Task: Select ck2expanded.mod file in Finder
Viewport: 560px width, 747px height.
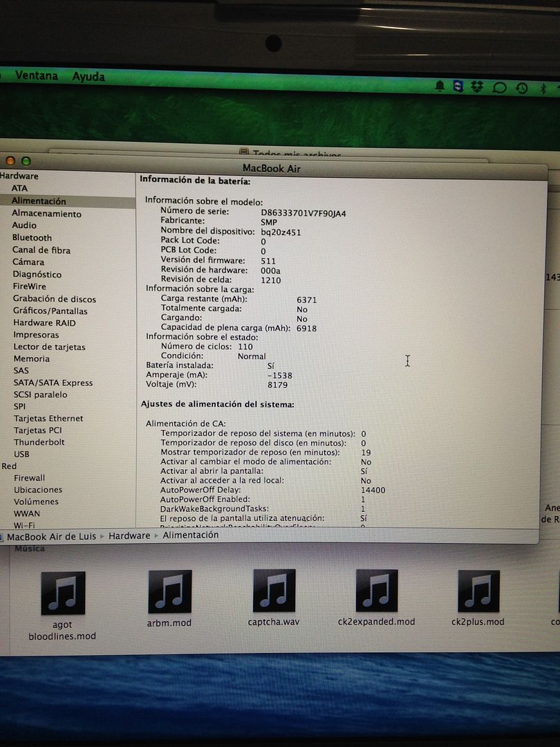Action: tap(376, 598)
